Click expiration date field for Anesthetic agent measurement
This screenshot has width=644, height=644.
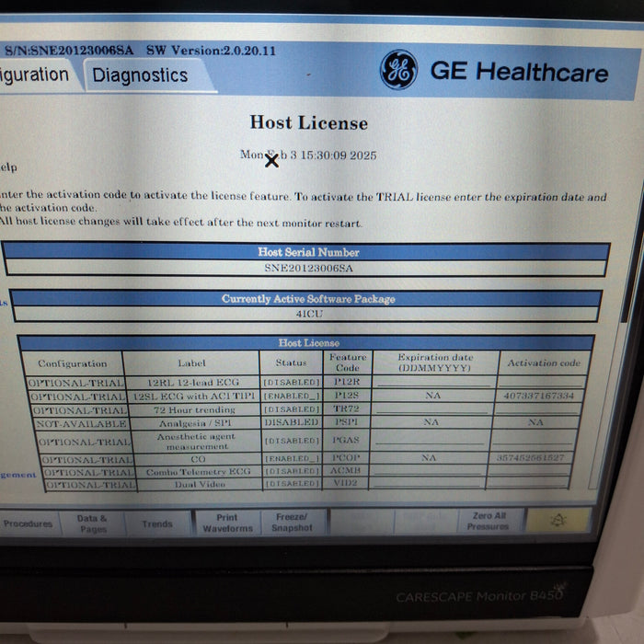coord(430,440)
